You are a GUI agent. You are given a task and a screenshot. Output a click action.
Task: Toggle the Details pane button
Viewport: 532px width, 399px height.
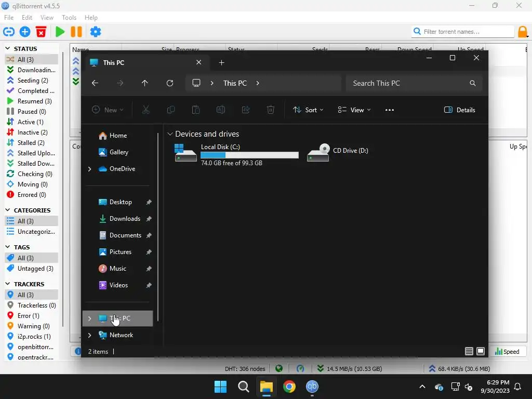(x=460, y=110)
